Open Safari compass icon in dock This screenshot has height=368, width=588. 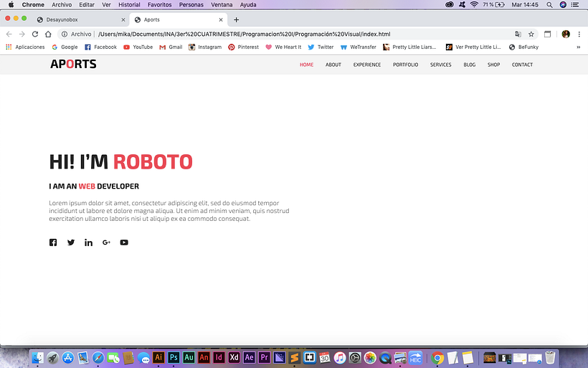[98, 358]
